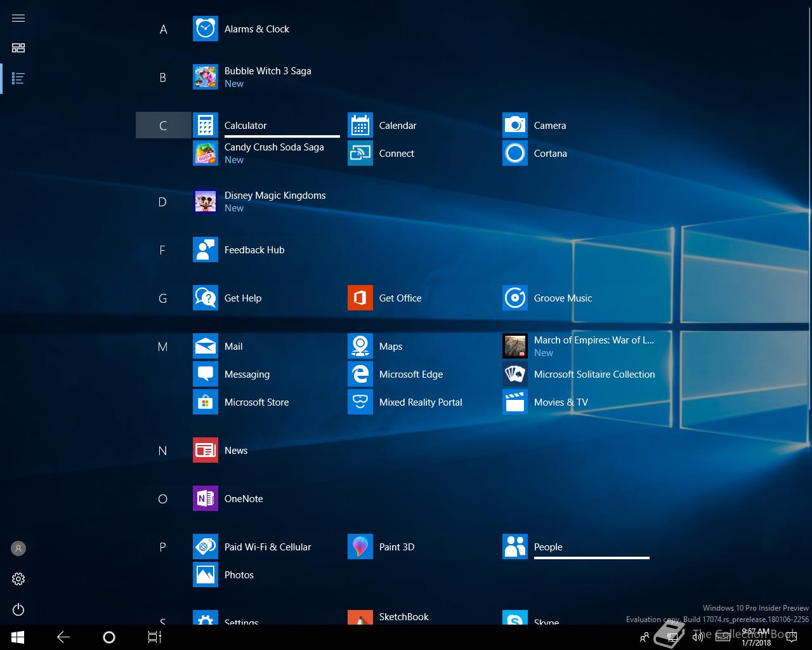Viewport: 812px width, 650px height.
Task: Open the People app icon
Action: click(515, 547)
